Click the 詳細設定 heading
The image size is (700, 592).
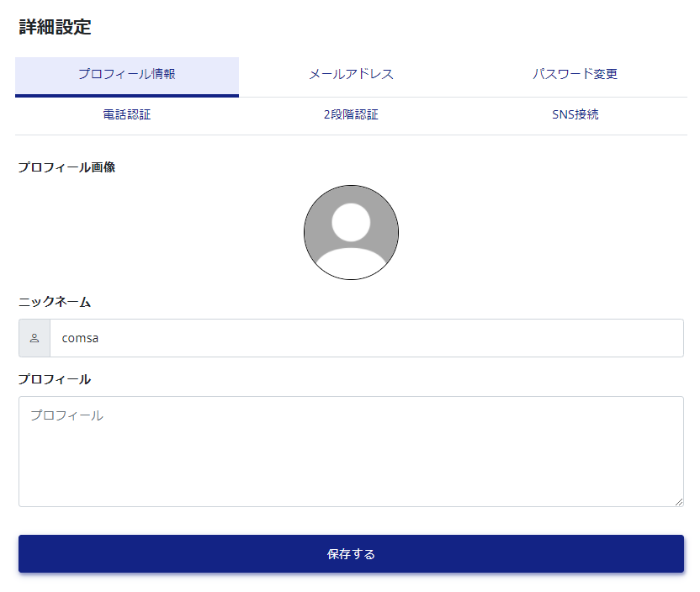click(55, 27)
